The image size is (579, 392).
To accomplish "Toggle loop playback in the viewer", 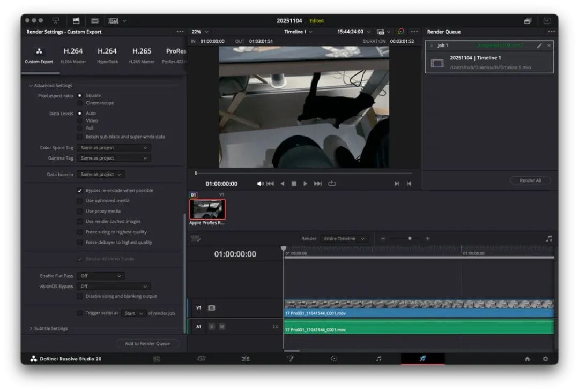I will tap(332, 184).
